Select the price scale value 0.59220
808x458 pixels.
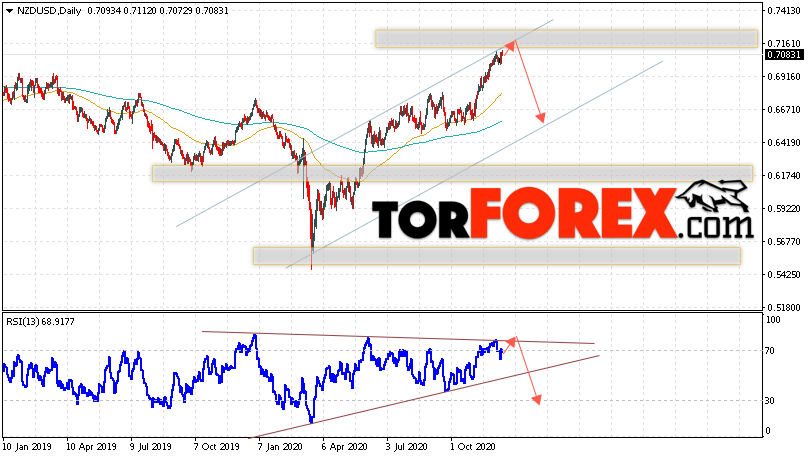[x=784, y=209]
